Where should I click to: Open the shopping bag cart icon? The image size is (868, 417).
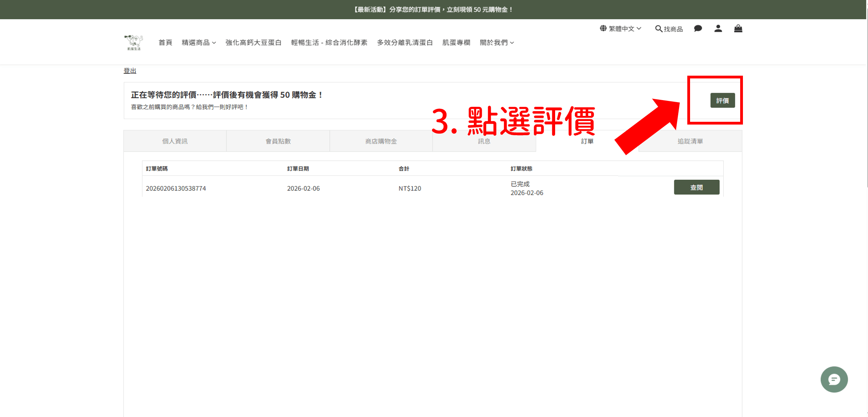point(738,28)
